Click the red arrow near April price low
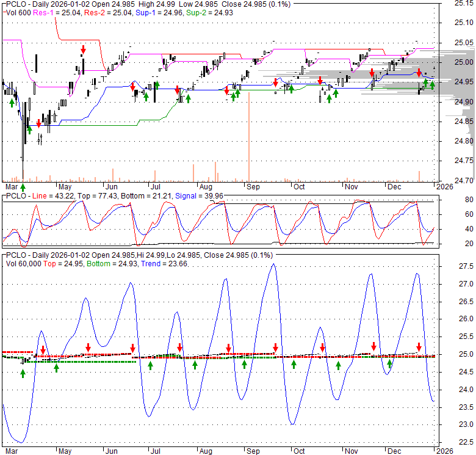Screen dimensions: 476x455 (x=38, y=123)
